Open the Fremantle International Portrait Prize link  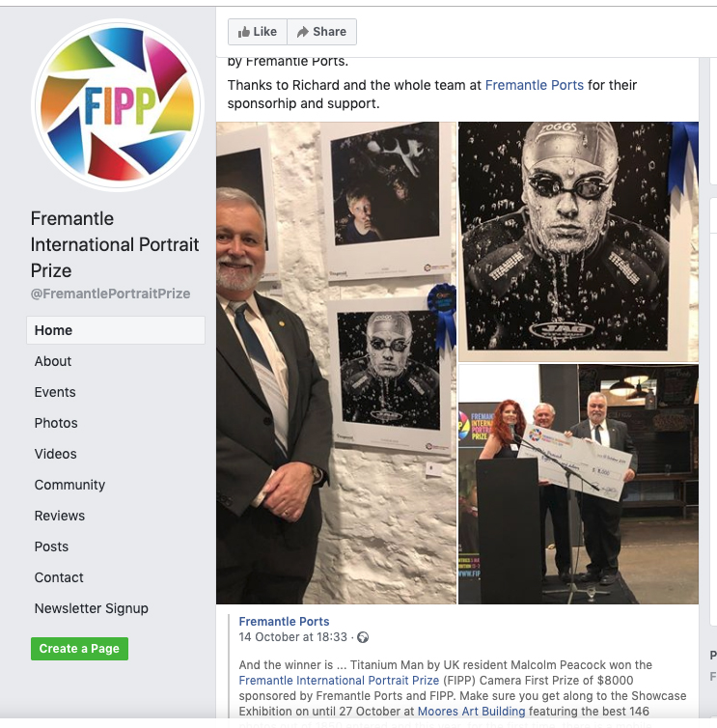tap(339, 681)
